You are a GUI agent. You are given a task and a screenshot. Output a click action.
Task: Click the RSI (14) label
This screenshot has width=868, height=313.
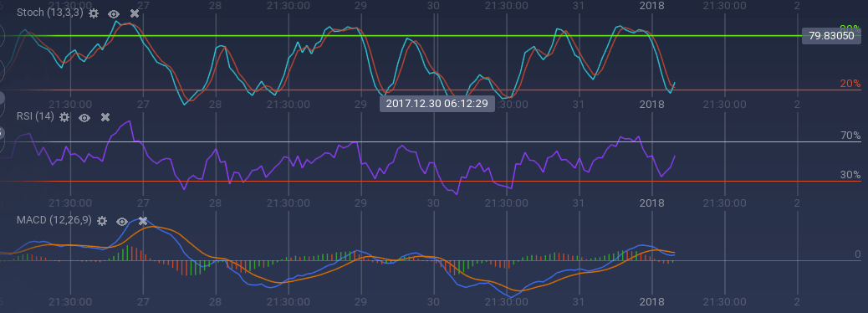(x=35, y=116)
